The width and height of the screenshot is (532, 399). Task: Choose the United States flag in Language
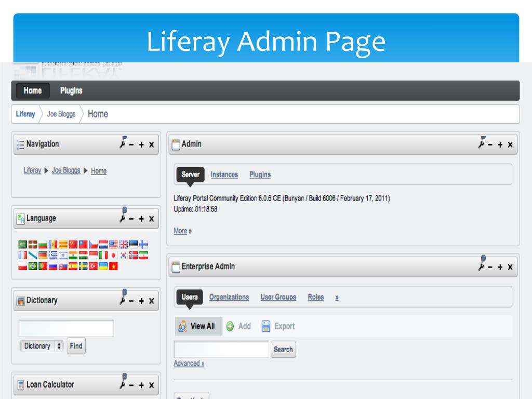[113, 244]
